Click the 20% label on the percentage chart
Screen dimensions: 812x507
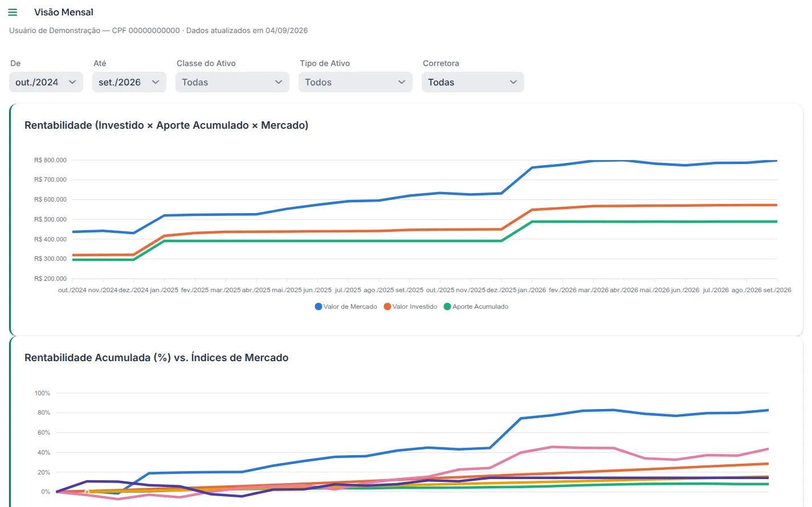pos(44,472)
